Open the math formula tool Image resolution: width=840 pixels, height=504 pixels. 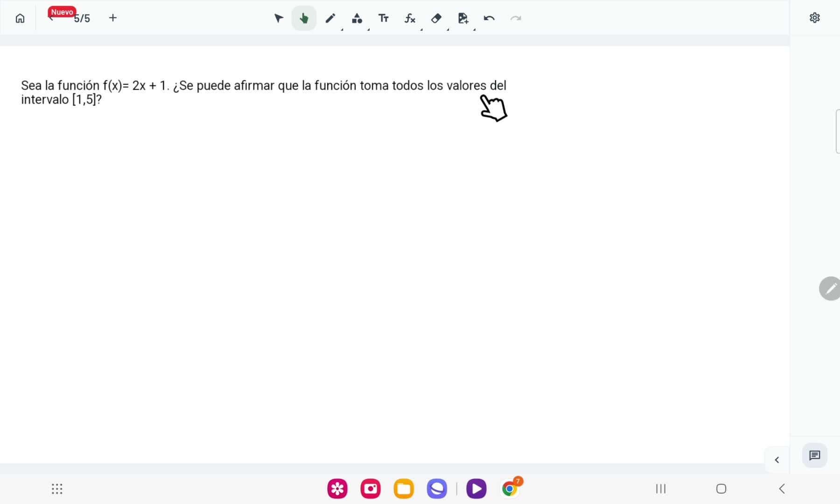(410, 18)
